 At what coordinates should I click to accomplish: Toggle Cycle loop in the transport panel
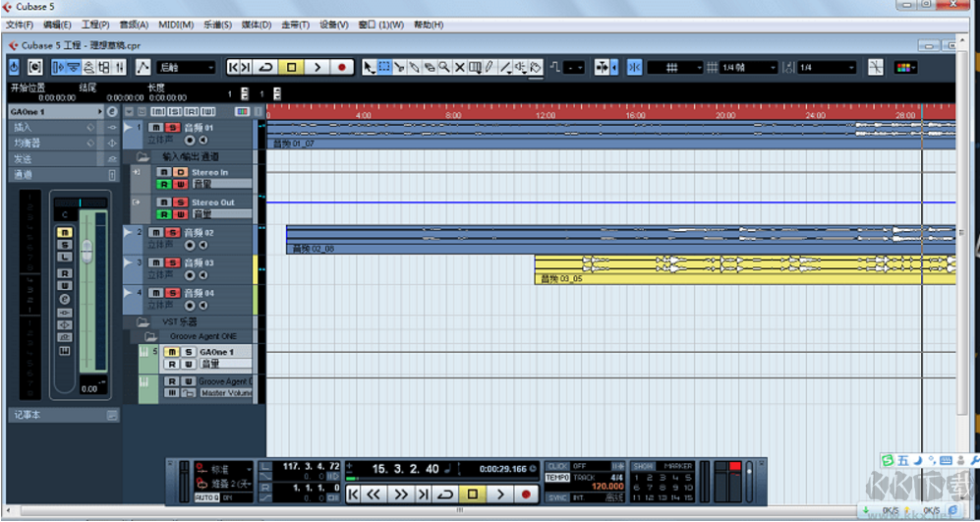[x=446, y=494]
